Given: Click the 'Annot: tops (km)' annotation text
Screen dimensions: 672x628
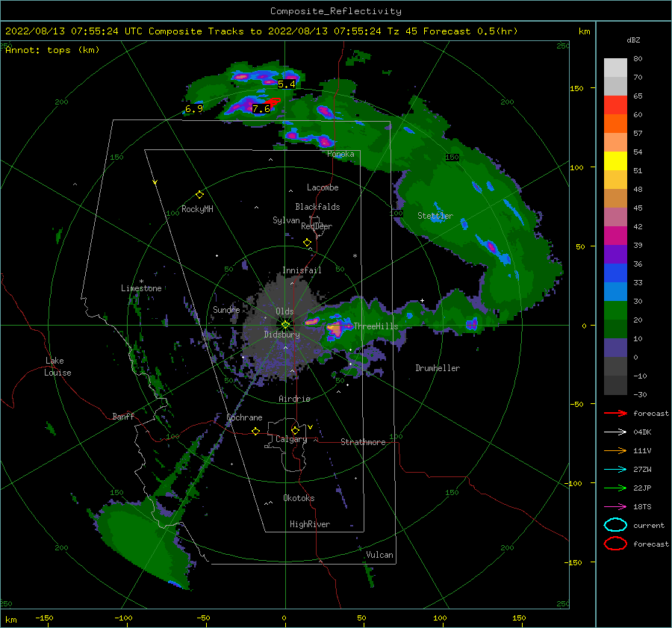Looking at the screenshot, I should [x=52, y=50].
